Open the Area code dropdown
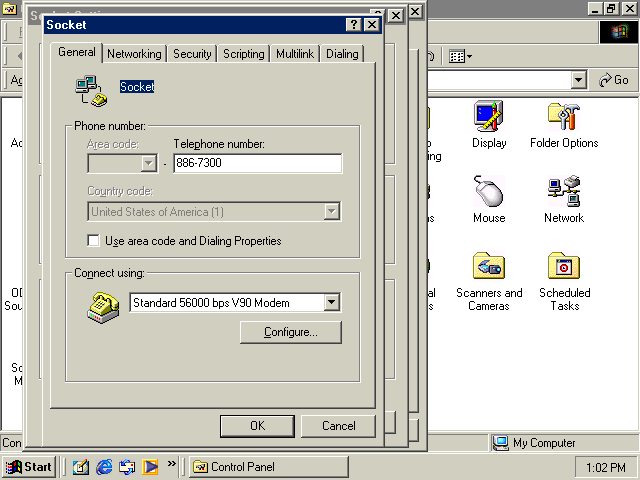Viewport: 640px width, 480px height. click(149, 163)
